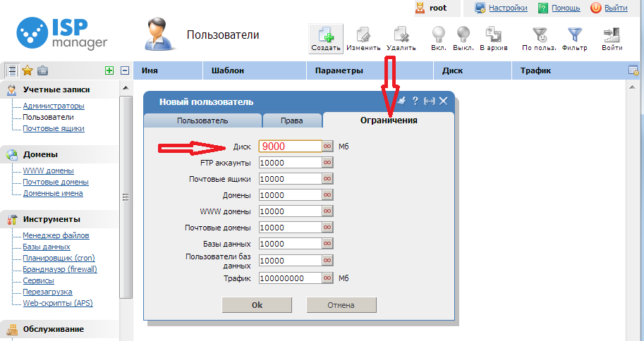Viewport: 644px width, 341px height.
Task: Click the sidebar vertical scrollbar
Action: [x=126, y=197]
